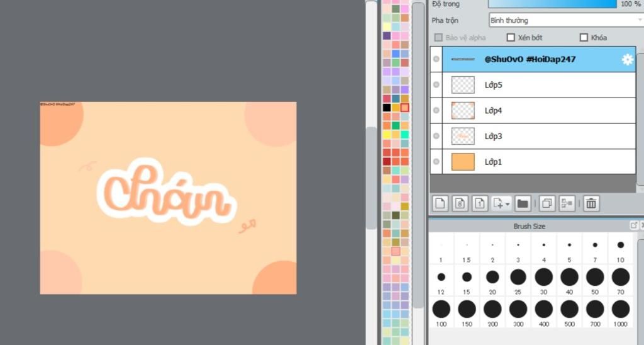Image resolution: width=644 pixels, height=345 pixels.
Task: Add a new layer folder
Action: coord(523,203)
